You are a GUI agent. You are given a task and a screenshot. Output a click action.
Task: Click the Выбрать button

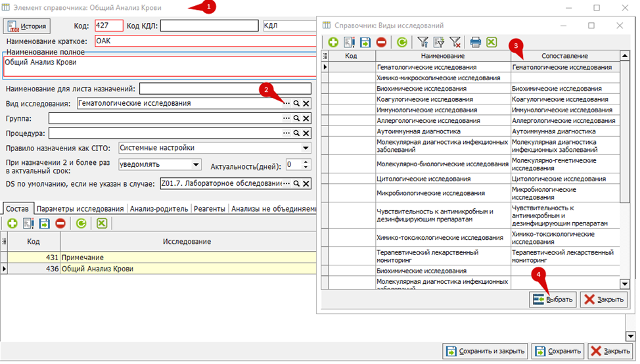(x=553, y=300)
